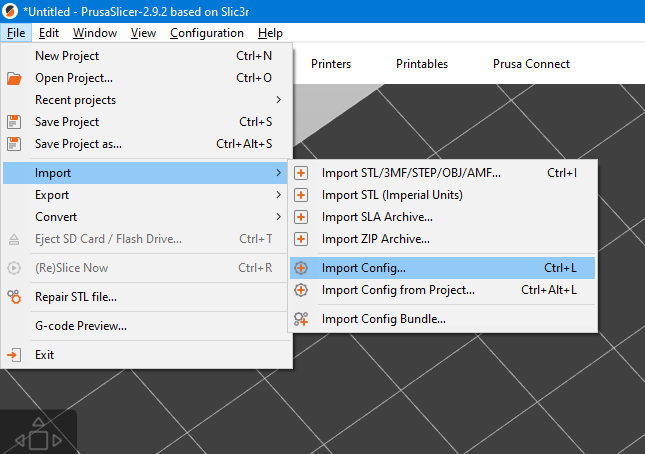Choose Exit from the File menu

tap(145, 355)
